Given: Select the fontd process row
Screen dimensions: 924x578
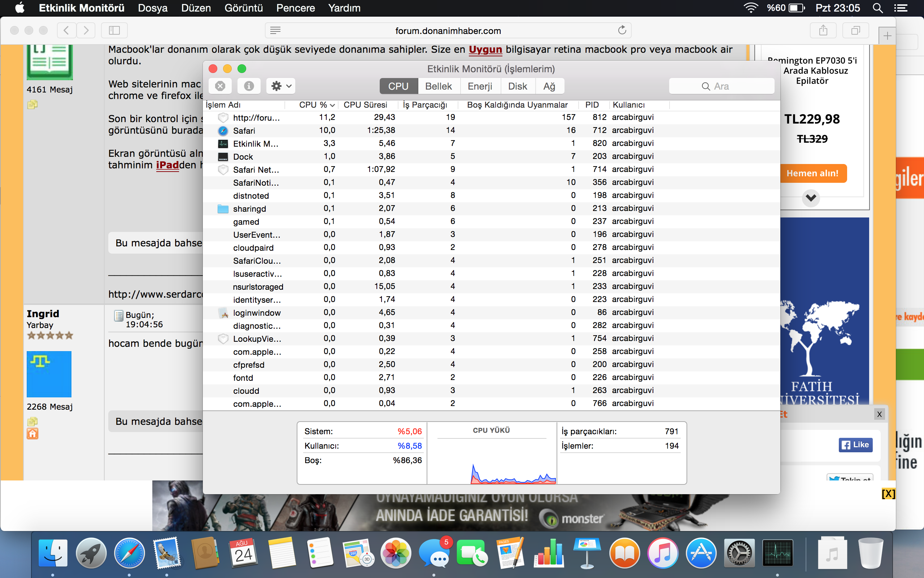Looking at the screenshot, I should pos(491,377).
